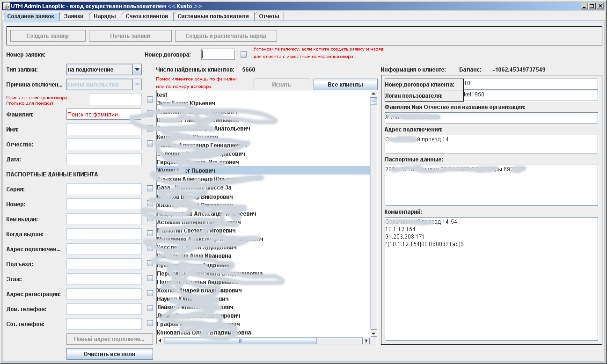
Task: Click the Создать и распечатать наряд button
Action: click(x=226, y=36)
